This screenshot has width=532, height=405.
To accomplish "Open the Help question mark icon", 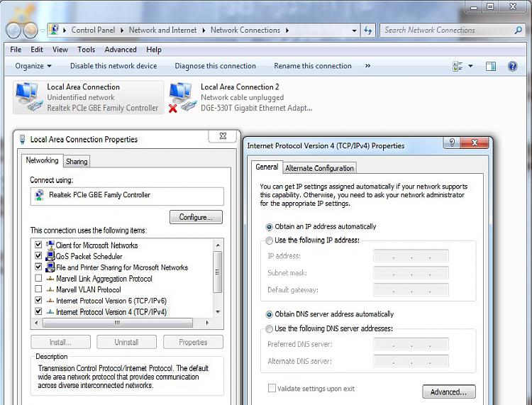I will coord(513,66).
